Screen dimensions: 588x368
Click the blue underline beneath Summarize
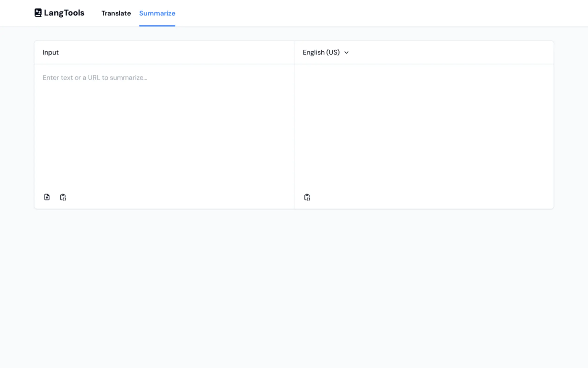point(157,25)
